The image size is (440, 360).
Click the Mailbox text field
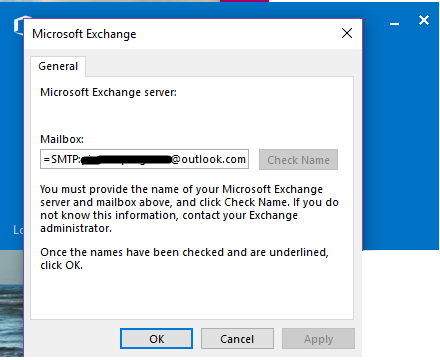pos(144,159)
